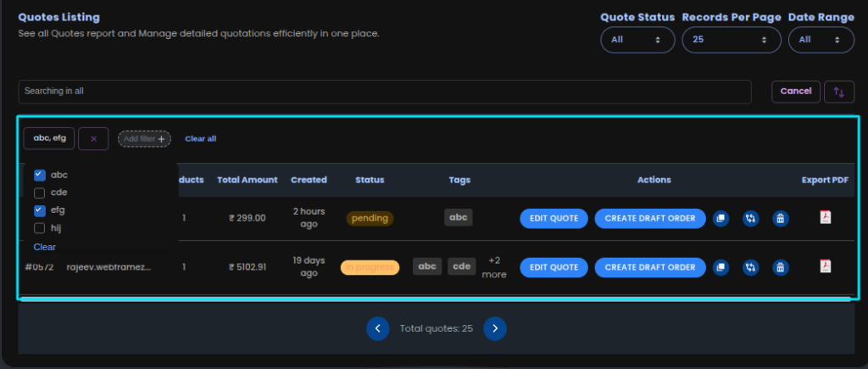This screenshot has width=868, height=369.
Task: Go to next page of quotes
Action: tap(495, 327)
